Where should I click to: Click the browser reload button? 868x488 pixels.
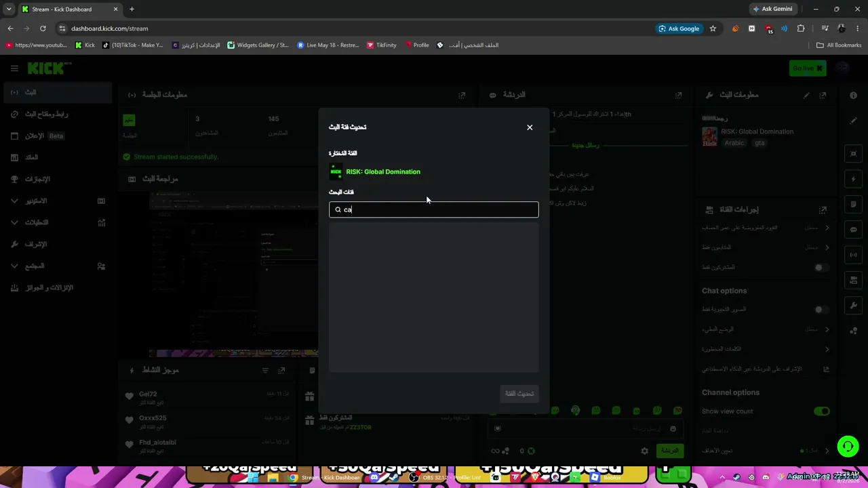pos(43,28)
